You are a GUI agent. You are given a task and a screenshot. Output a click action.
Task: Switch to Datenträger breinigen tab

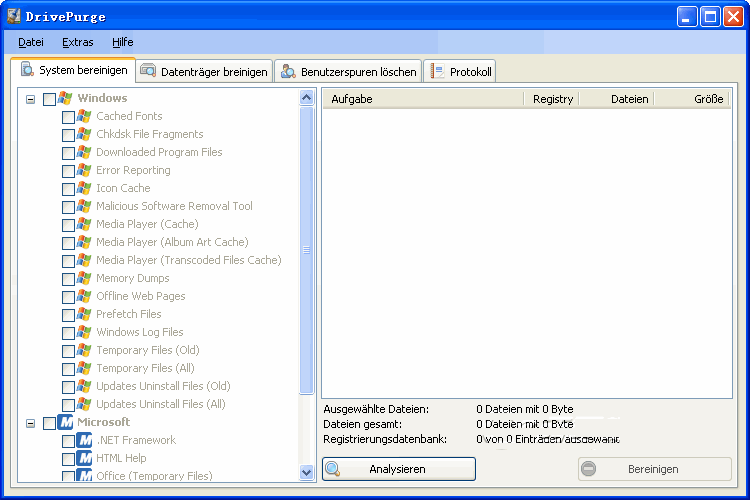tap(204, 71)
